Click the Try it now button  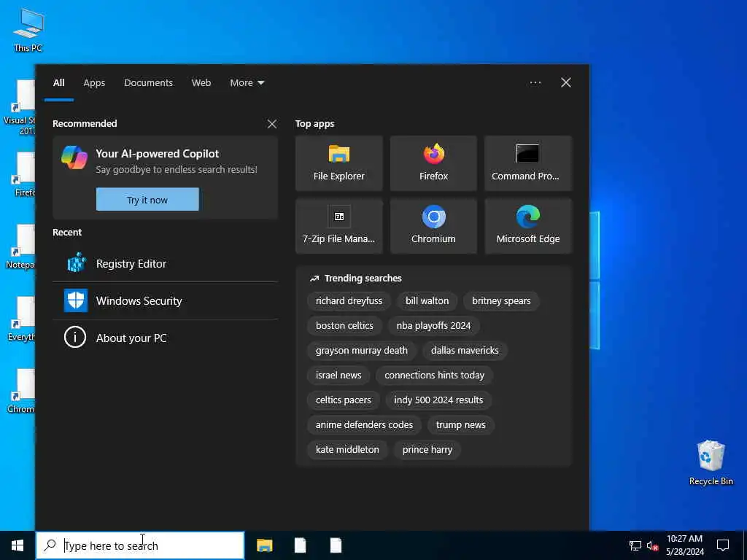point(147,200)
